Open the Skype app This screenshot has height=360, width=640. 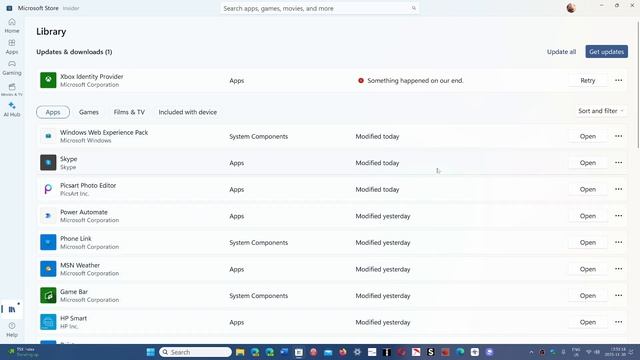coord(588,162)
